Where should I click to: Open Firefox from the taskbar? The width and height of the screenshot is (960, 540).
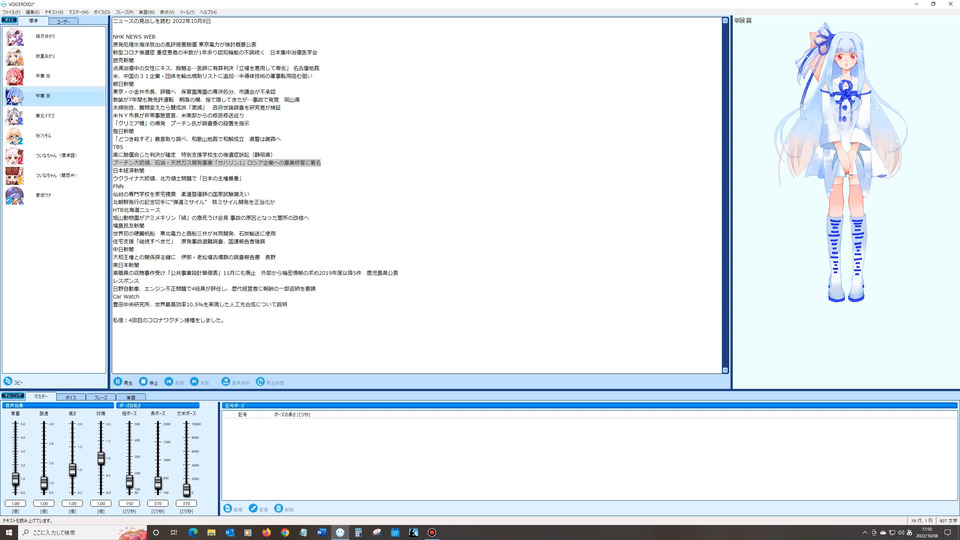[x=266, y=533]
